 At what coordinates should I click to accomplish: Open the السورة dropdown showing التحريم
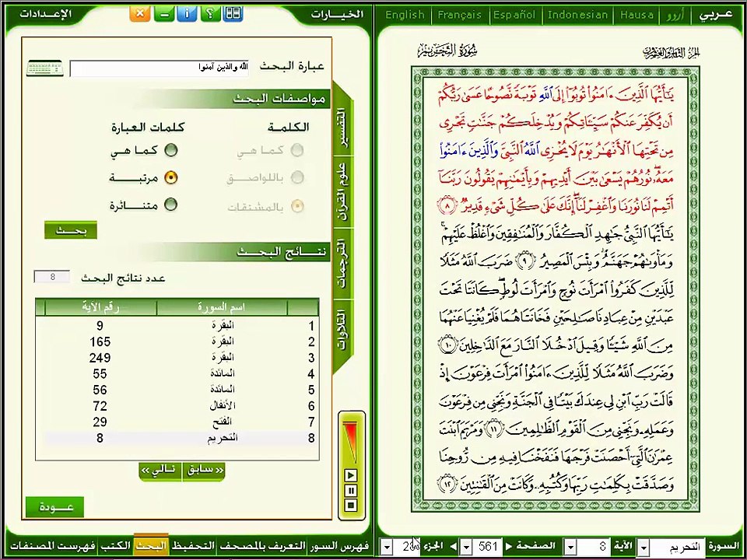coord(644,546)
